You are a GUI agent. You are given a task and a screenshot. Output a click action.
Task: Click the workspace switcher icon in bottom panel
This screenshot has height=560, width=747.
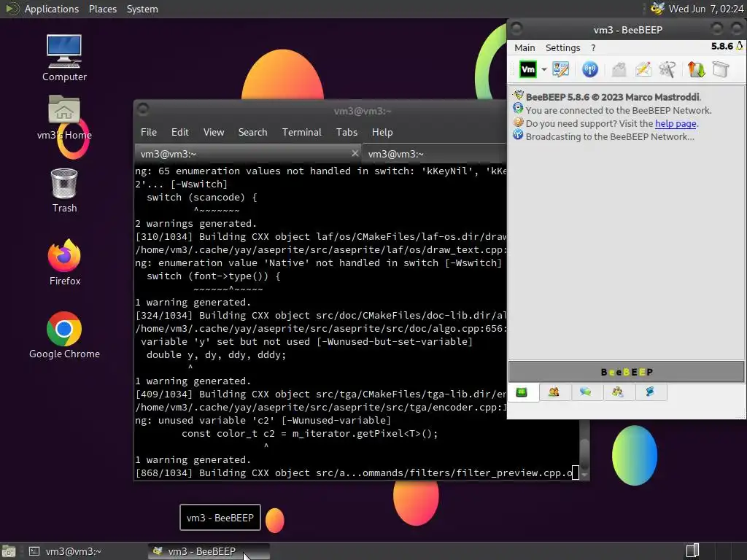point(692,551)
